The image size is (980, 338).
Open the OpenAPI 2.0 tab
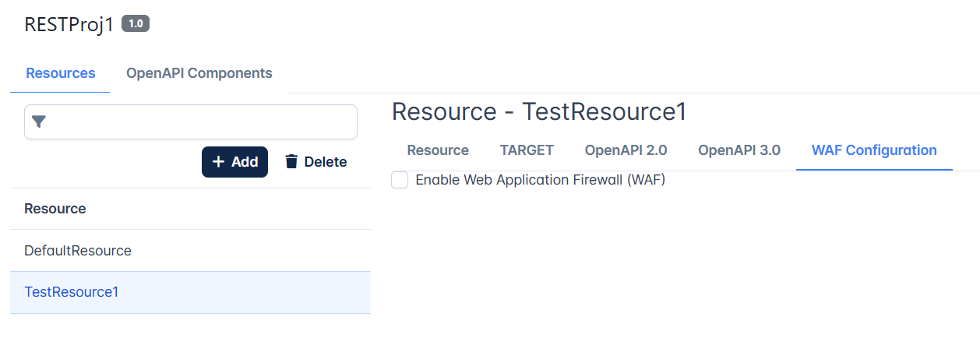coord(626,150)
